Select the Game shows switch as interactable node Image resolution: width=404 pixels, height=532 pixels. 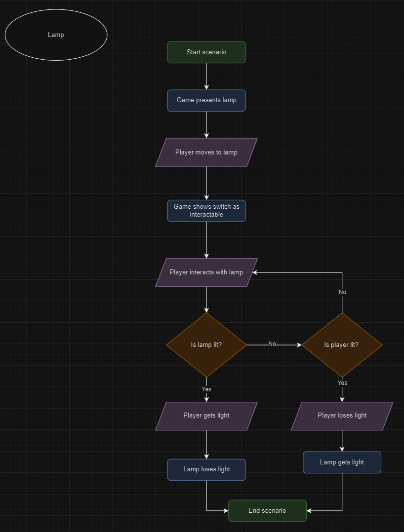[x=206, y=211]
